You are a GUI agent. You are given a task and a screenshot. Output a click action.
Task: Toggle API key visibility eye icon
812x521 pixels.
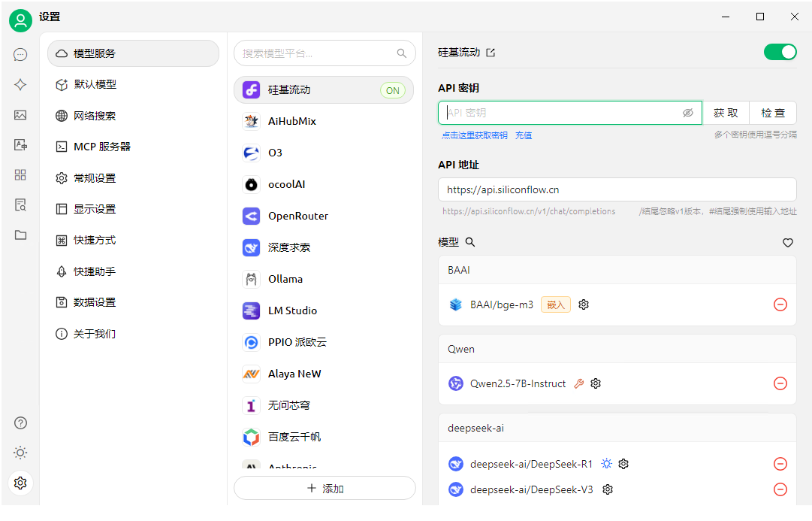tap(688, 113)
